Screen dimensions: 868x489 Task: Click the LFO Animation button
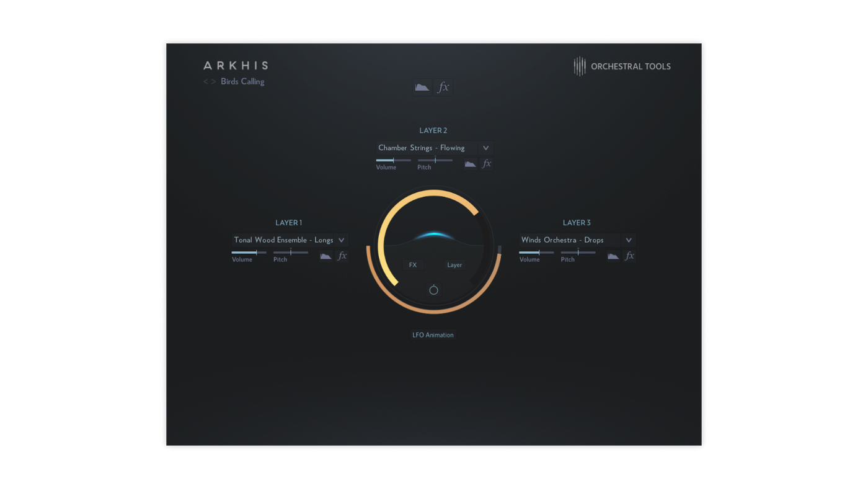click(x=433, y=335)
